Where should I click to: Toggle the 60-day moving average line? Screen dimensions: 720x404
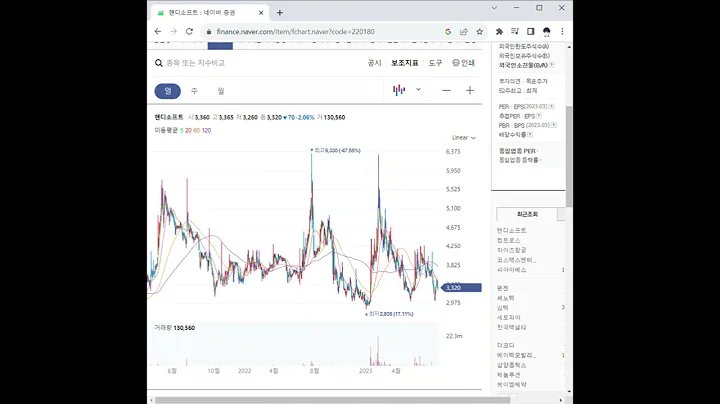coord(197,130)
